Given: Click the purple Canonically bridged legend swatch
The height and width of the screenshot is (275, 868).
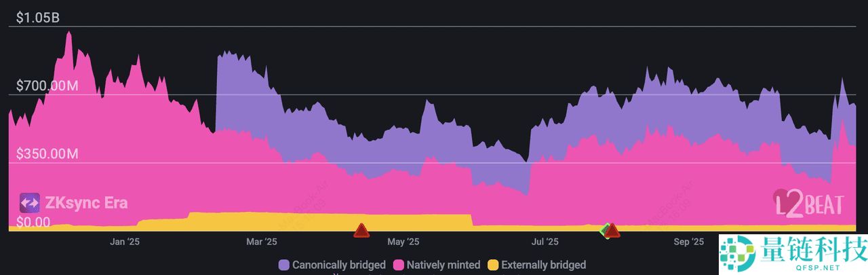Looking at the screenshot, I should [x=283, y=265].
